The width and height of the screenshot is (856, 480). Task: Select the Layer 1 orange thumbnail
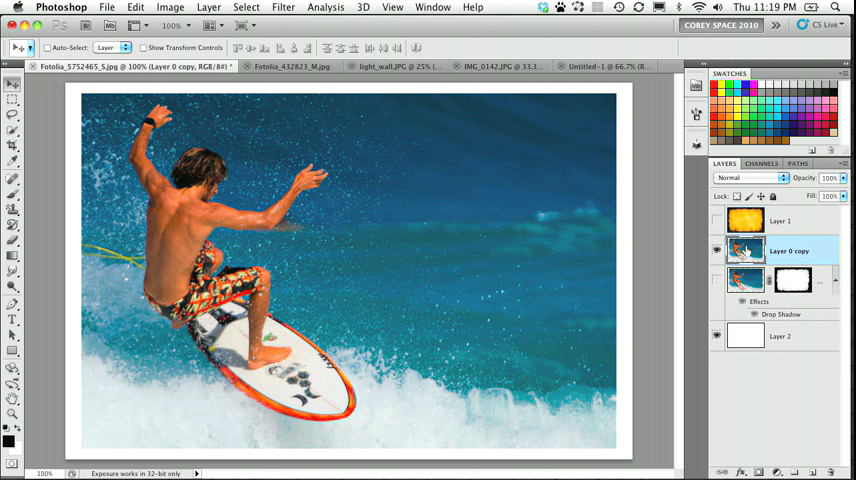[x=746, y=221]
